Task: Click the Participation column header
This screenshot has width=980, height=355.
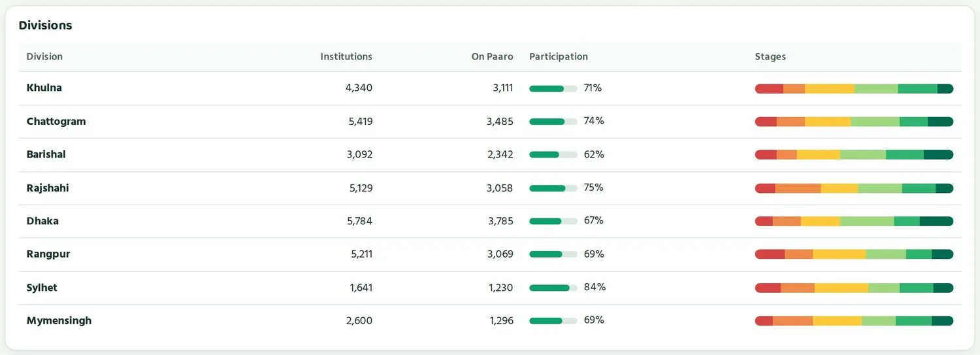Action: click(x=559, y=57)
